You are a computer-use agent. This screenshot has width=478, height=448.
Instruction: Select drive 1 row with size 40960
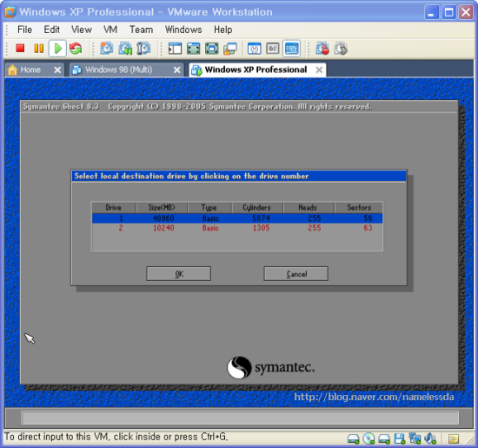(237, 218)
